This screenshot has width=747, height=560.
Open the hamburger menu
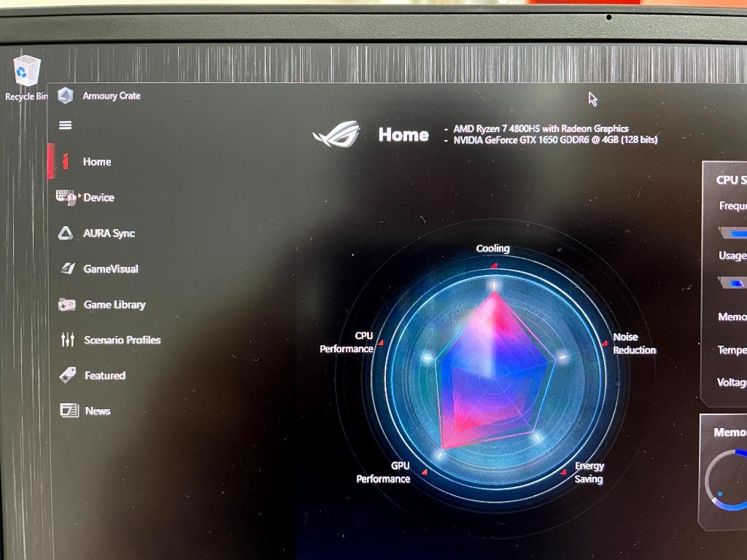[65, 125]
